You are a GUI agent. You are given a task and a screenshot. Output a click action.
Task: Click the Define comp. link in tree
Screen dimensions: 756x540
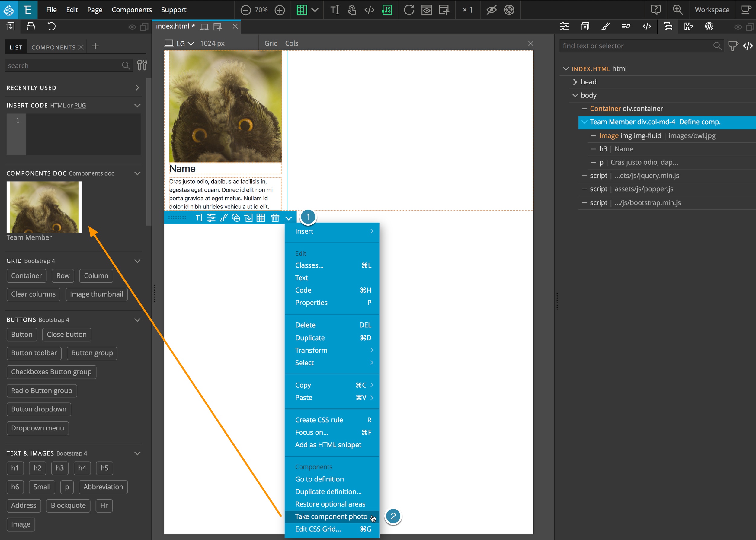700,122
